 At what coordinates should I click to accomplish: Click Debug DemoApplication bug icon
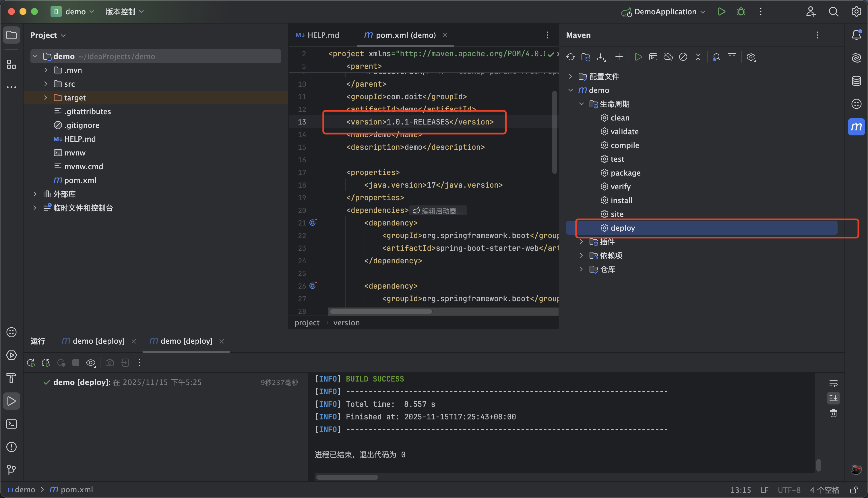click(741, 12)
